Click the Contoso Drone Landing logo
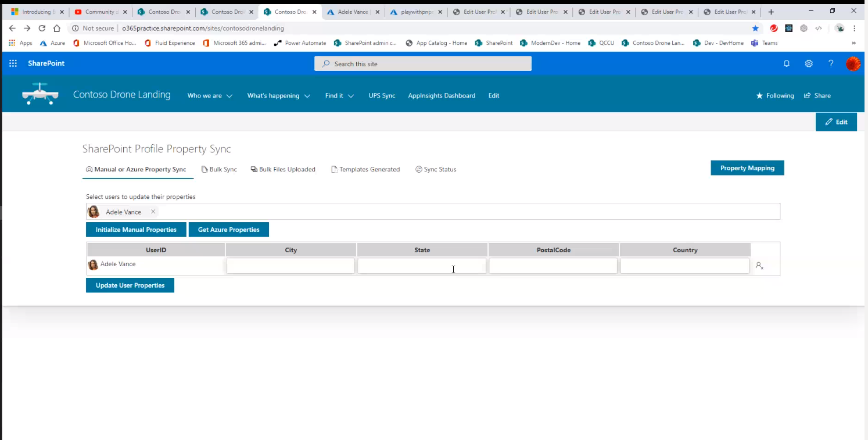The image size is (868, 440). point(40,94)
